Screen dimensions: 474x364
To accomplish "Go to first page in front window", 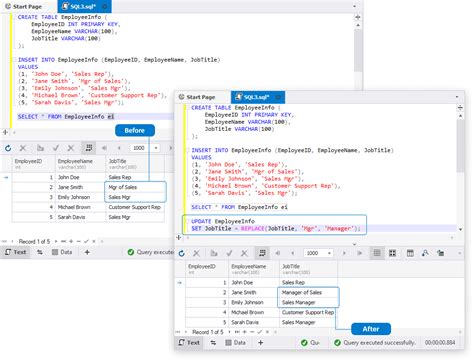I will [x=278, y=253].
